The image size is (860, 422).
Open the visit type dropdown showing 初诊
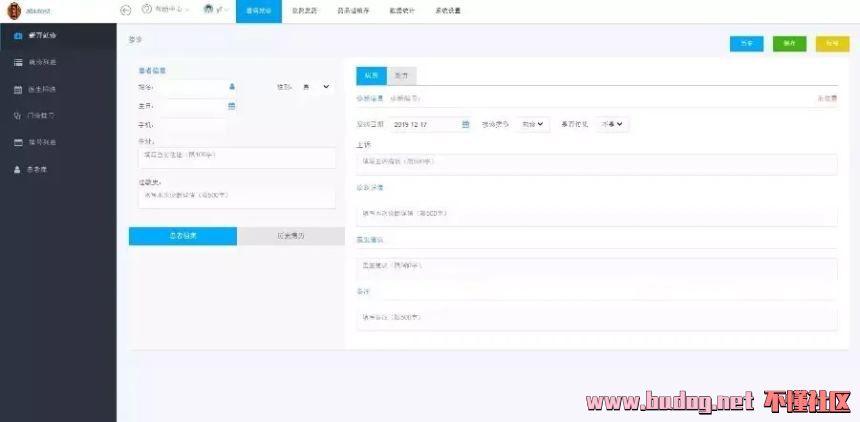tap(533, 125)
